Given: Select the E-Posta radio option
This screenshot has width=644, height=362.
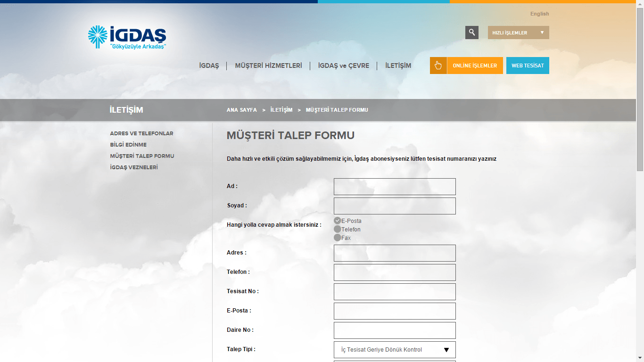Looking at the screenshot, I should tap(337, 221).
